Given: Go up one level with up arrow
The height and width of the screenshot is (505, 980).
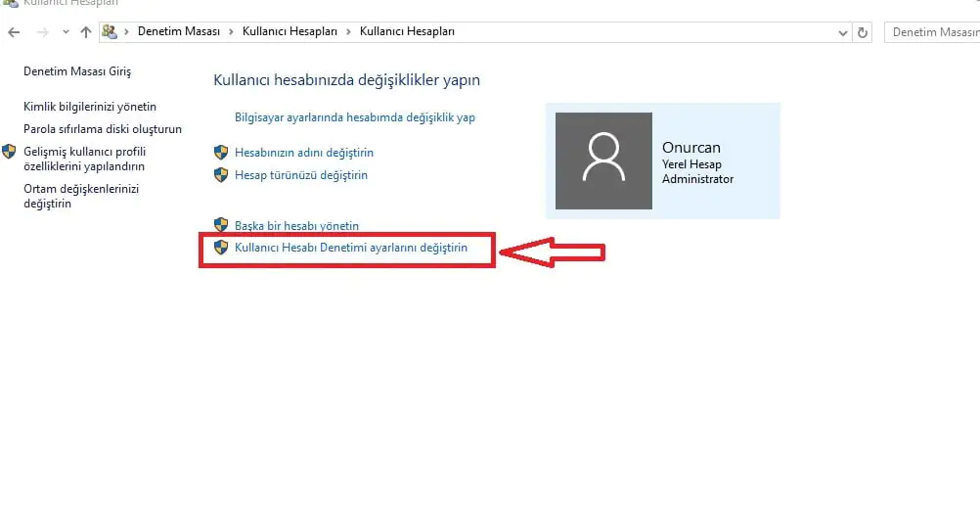Looking at the screenshot, I should coord(86,32).
